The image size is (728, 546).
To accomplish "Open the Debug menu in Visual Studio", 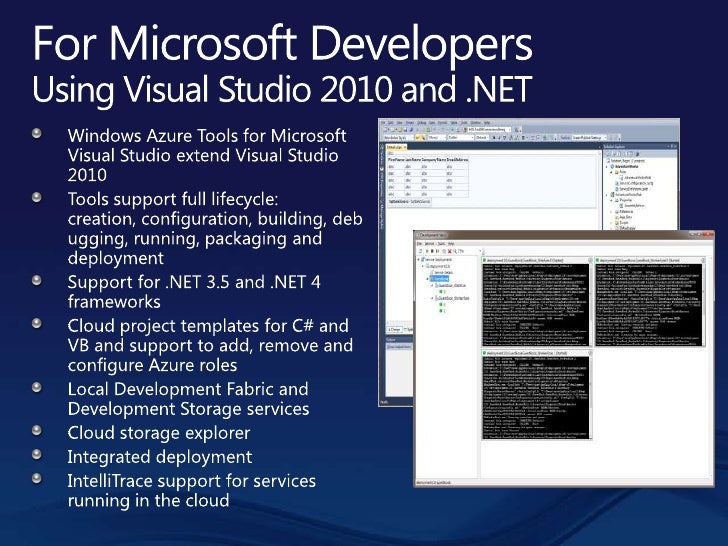I will (421, 122).
